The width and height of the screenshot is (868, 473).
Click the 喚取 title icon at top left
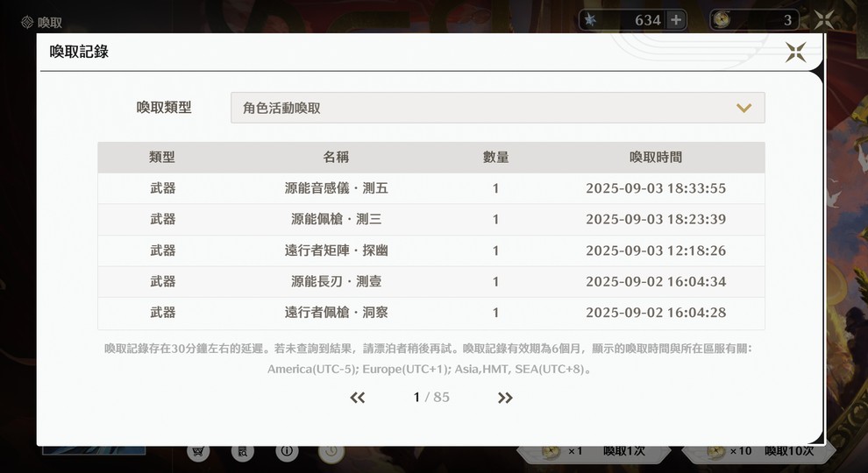[x=27, y=22]
